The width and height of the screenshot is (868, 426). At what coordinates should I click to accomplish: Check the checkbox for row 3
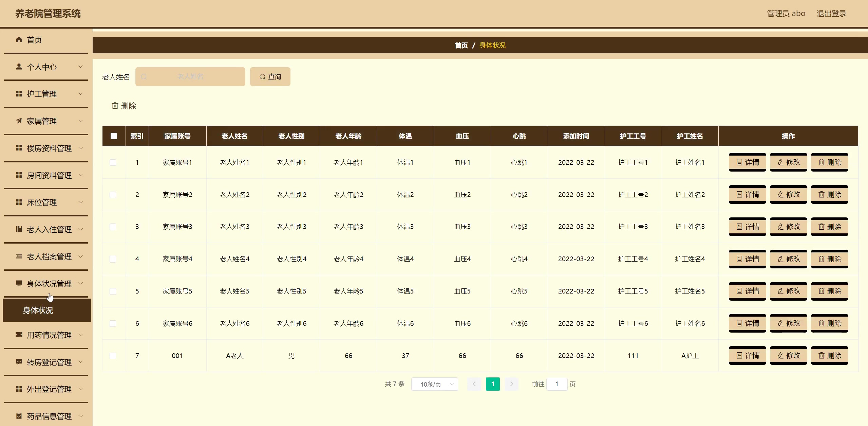coord(113,227)
